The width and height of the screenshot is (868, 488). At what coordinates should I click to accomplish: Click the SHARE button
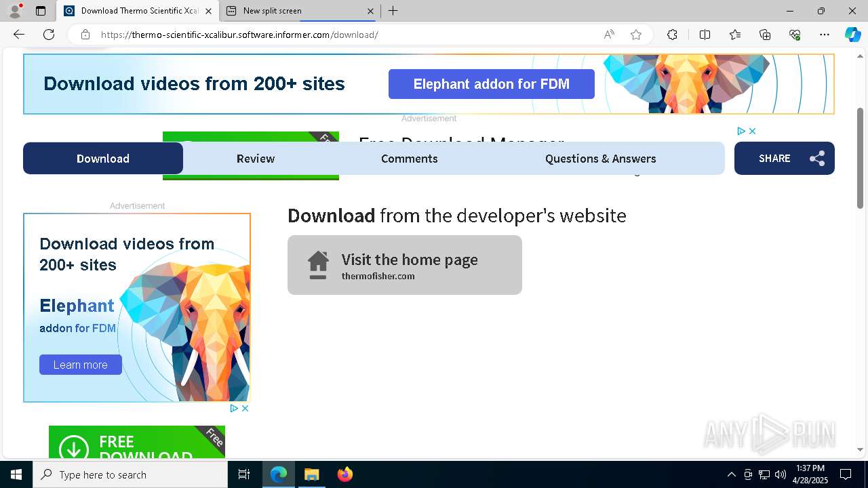click(785, 158)
